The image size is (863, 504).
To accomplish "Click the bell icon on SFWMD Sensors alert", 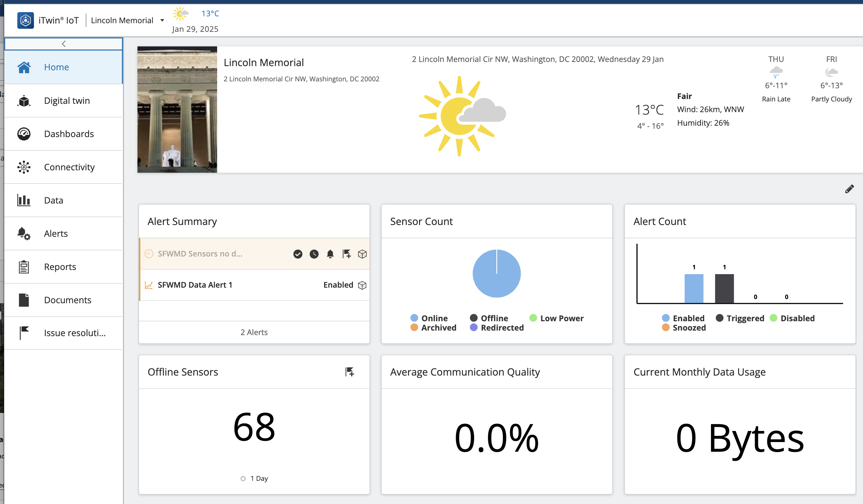I will point(330,254).
